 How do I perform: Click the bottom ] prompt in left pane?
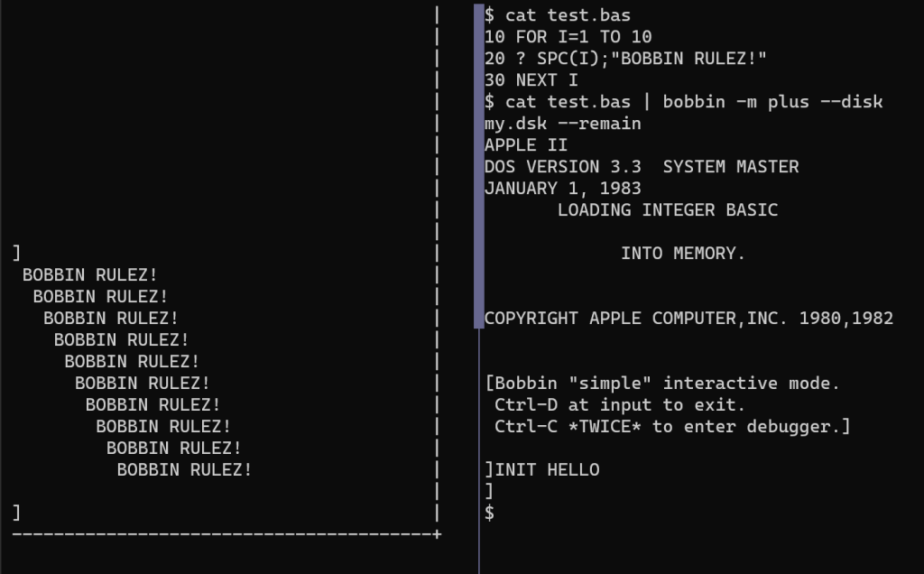pyautogui.click(x=16, y=513)
